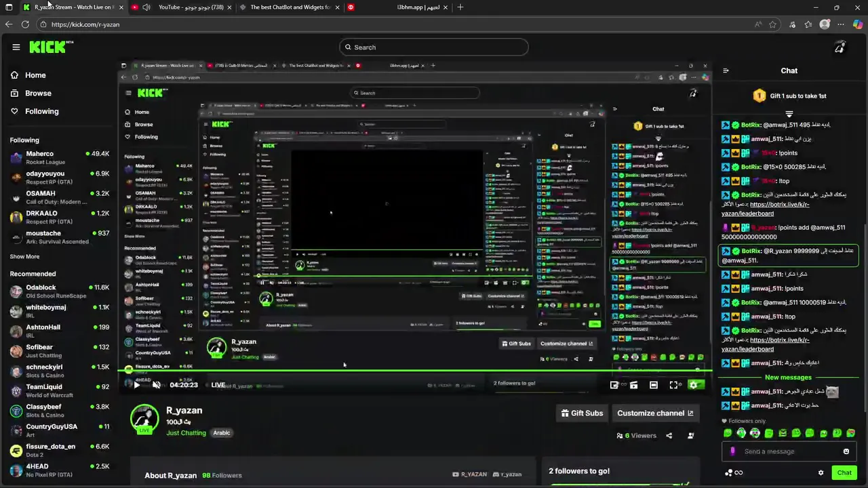Viewport: 868px width, 488px height.
Task: Switch to 'The best ChatBot and Widgets' tab
Action: (290, 7)
